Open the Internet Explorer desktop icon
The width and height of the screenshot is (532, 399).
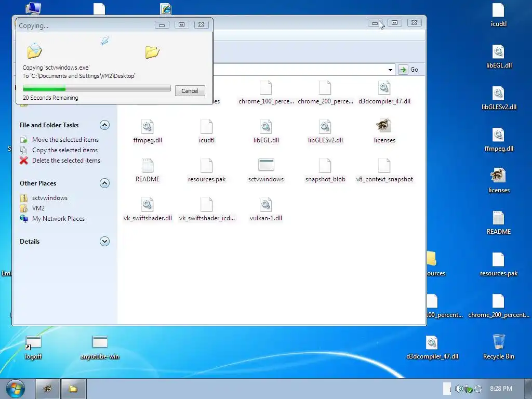tap(166, 8)
